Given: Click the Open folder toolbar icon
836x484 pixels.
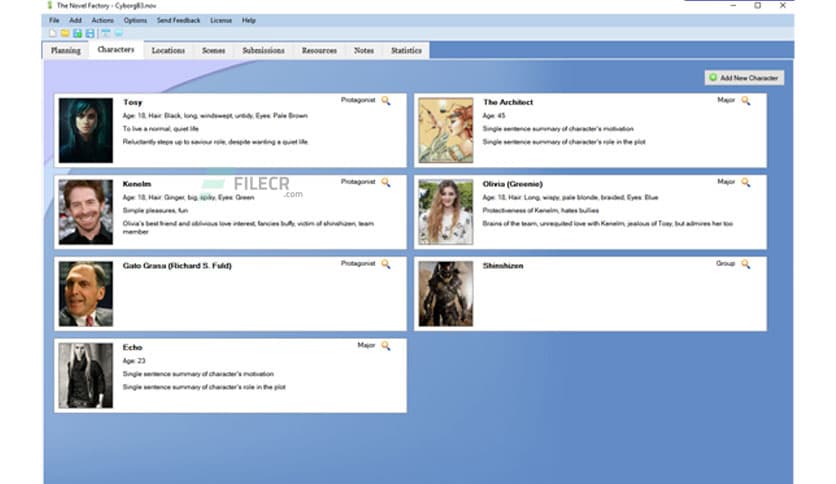Looking at the screenshot, I should click(65, 34).
